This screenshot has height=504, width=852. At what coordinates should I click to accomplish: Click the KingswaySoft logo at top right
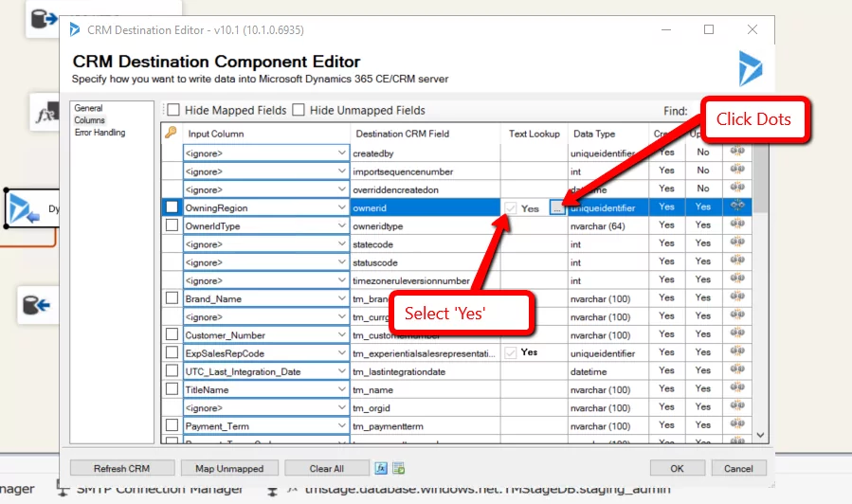[x=751, y=68]
